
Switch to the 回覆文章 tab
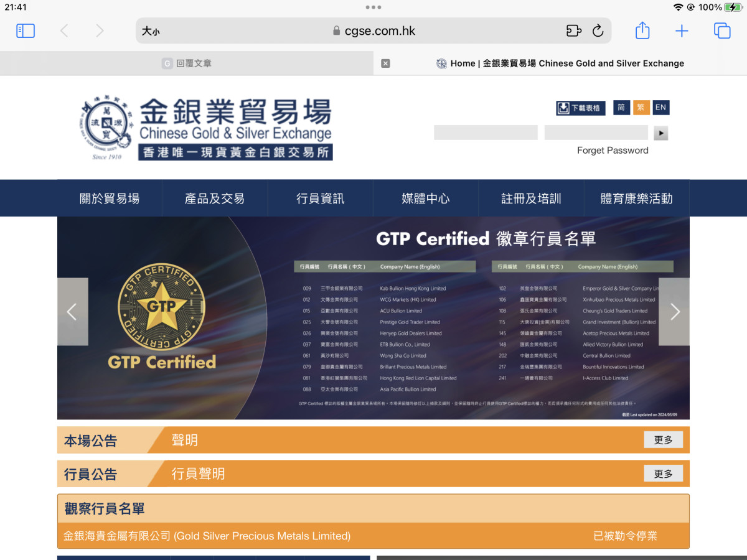[187, 63]
